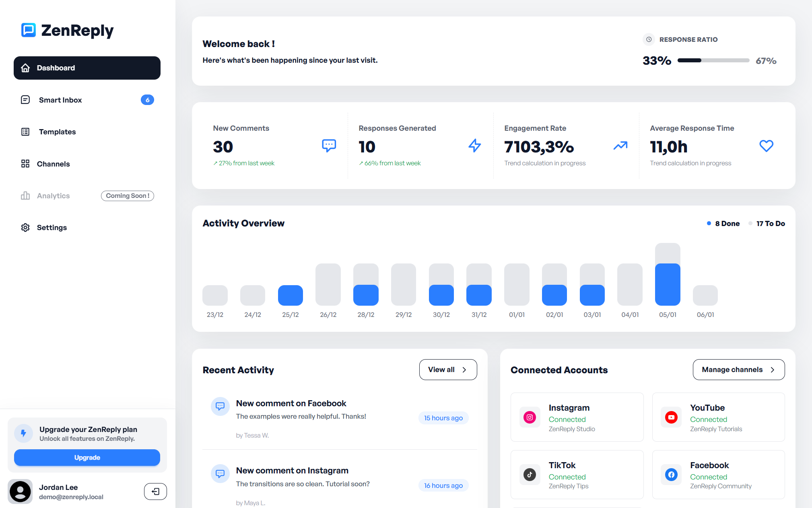
Task: Click the Upgrade button
Action: tap(87, 457)
